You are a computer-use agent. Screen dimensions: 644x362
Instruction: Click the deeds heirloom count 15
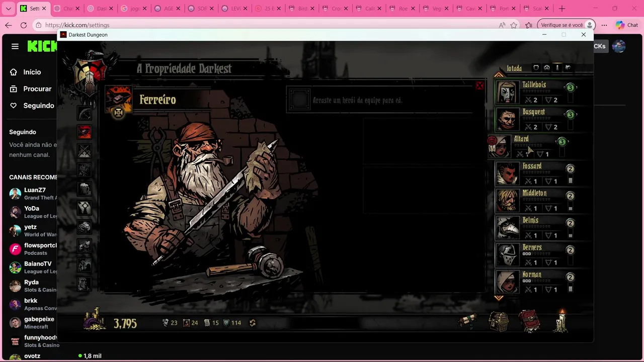(211, 323)
